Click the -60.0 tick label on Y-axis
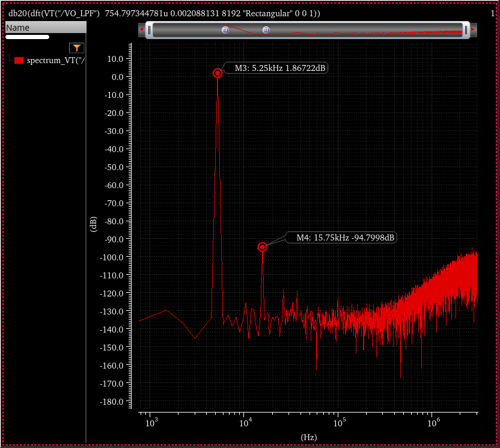The width and height of the screenshot is (500, 448). pos(114,185)
